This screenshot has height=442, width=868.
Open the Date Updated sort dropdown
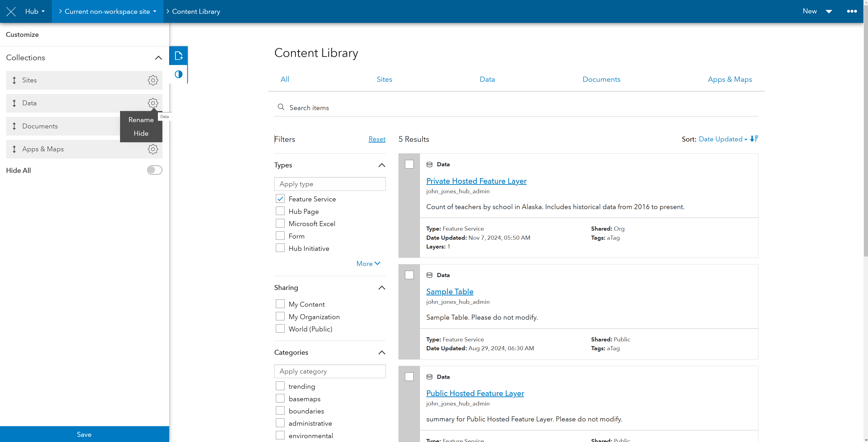pyautogui.click(x=722, y=139)
